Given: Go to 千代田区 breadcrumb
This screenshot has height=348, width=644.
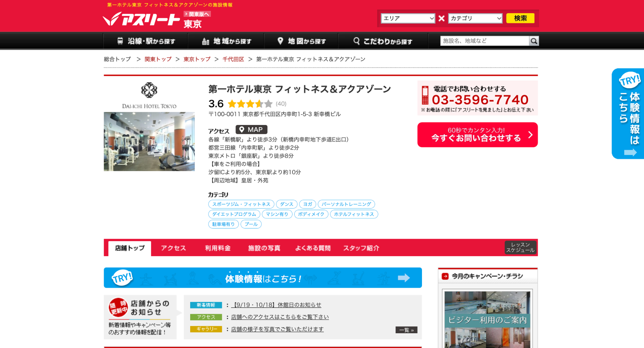Looking at the screenshot, I should [x=233, y=59].
